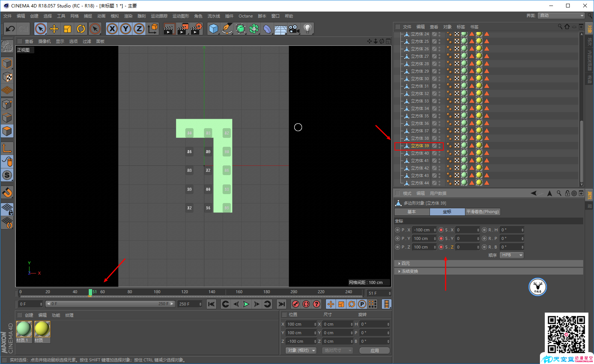Image resolution: width=594 pixels, height=364 pixels.
Task: Click the object manager search icon
Action: coord(560,26)
